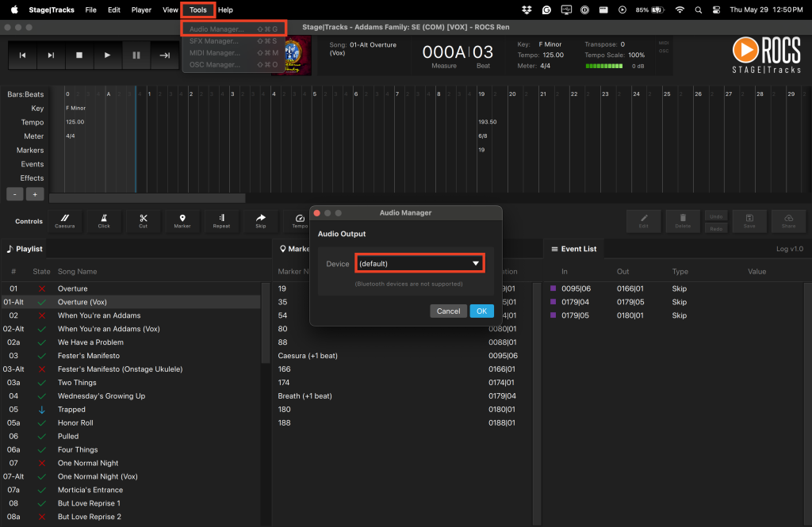Click the Dropbox icon in menu bar

tap(527, 10)
